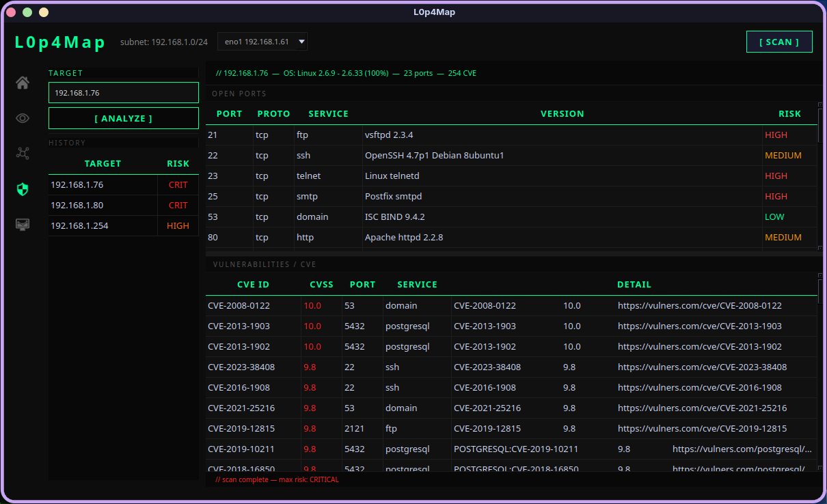This screenshot has width=827, height=504.
Task: Click the subnet 192.168.1.0/24 label
Action: (x=164, y=42)
